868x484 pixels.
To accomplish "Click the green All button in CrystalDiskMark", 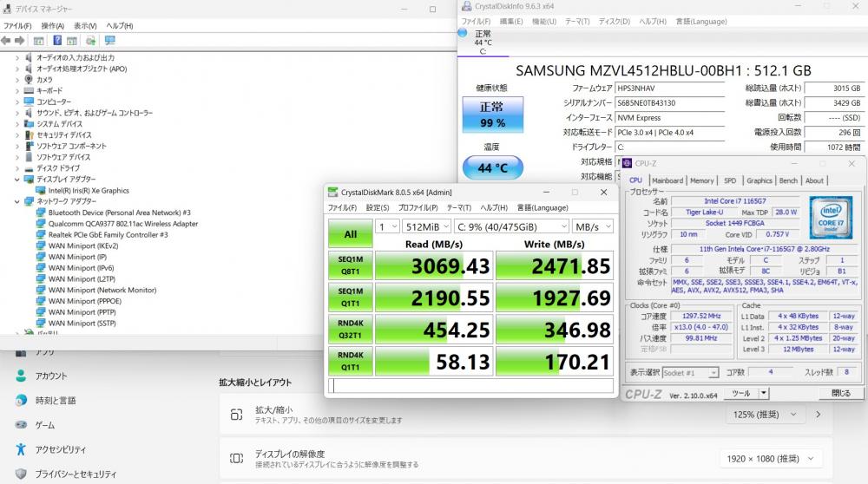I will pos(351,234).
